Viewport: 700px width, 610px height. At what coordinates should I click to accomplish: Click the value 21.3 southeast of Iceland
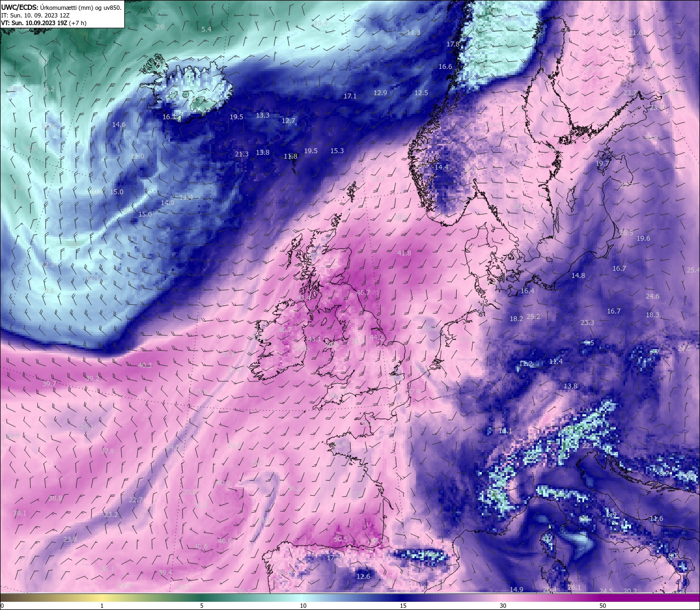pyautogui.click(x=242, y=154)
